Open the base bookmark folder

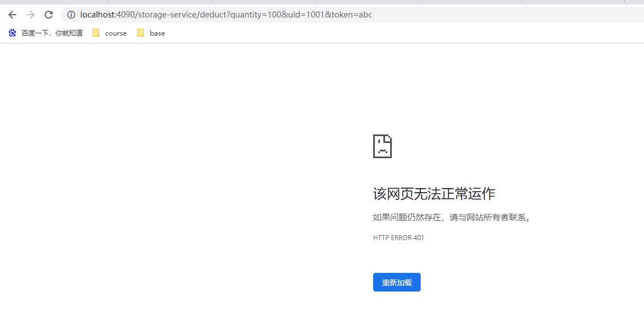pyautogui.click(x=151, y=33)
